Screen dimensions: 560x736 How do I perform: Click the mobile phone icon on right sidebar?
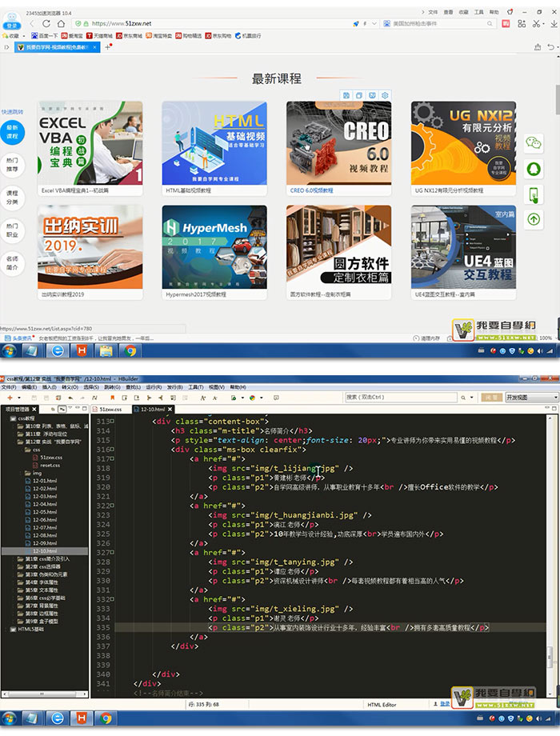pos(534,194)
